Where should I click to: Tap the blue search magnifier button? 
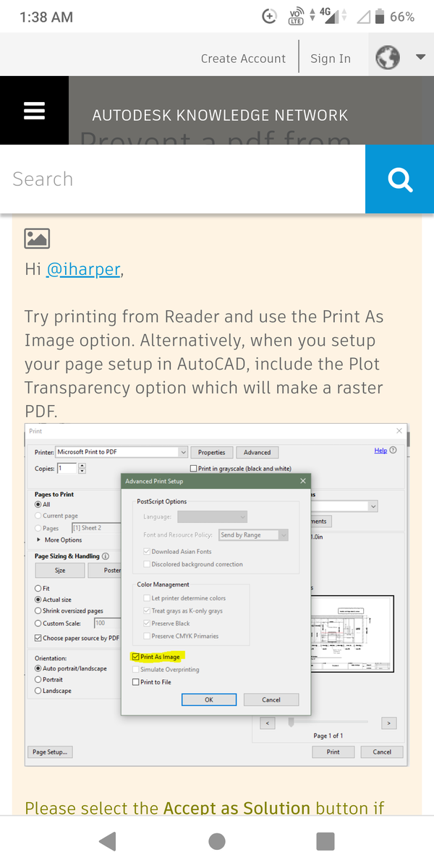tap(400, 179)
